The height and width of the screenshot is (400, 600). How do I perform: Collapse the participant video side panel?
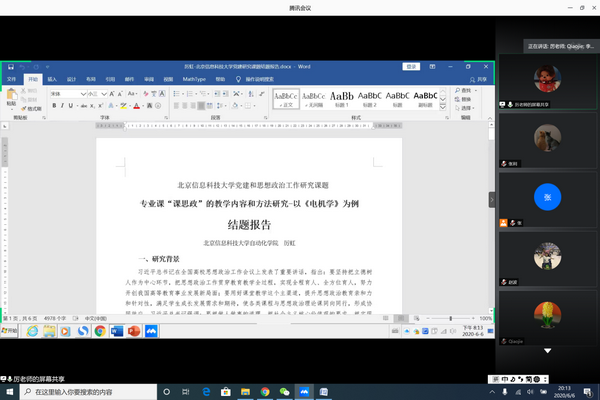click(492, 200)
